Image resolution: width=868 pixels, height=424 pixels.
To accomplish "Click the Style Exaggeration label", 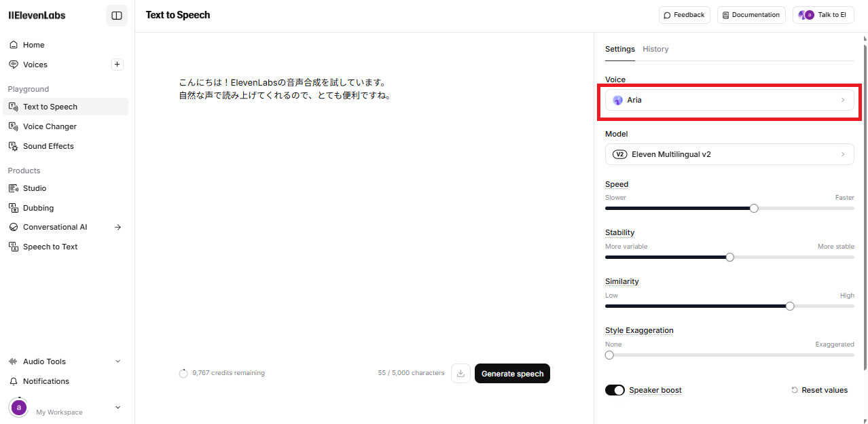I will [x=639, y=330].
